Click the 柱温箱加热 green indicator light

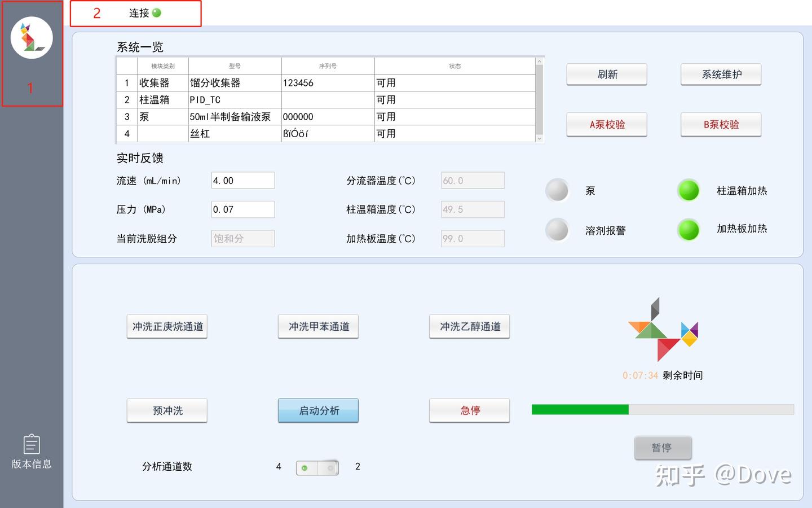688,190
